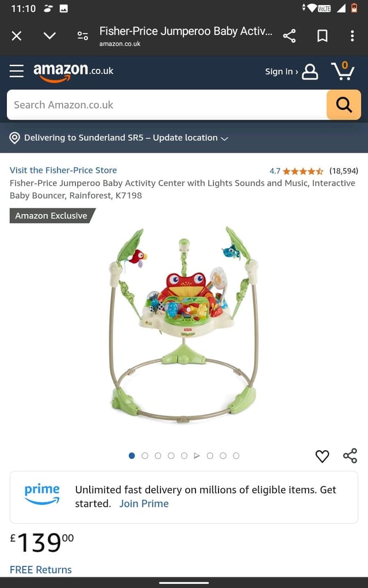Viewport: 368px width, 588px height.
Task: Open the Sign in account link
Action: click(x=292, y=72)
